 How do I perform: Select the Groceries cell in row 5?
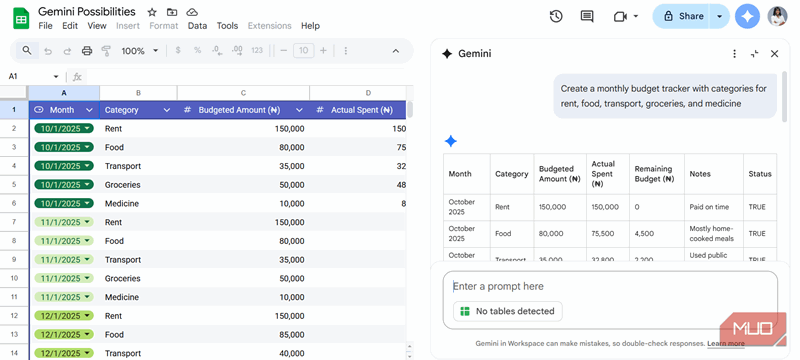tap(138, 185)
